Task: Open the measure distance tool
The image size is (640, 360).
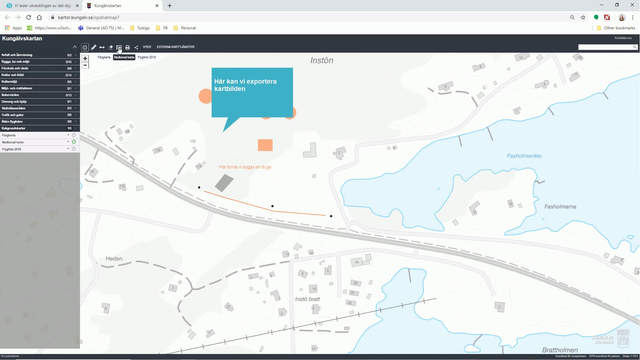Action: pos(102,47)
